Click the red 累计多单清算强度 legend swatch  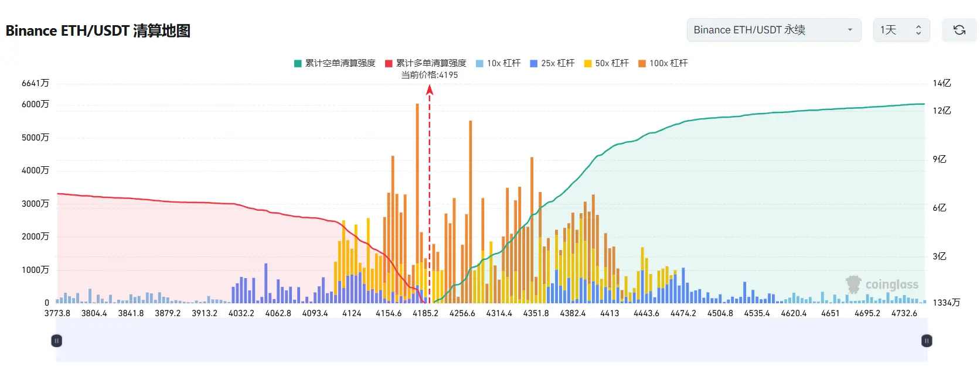pyautogui.click(x=389, y=63)
